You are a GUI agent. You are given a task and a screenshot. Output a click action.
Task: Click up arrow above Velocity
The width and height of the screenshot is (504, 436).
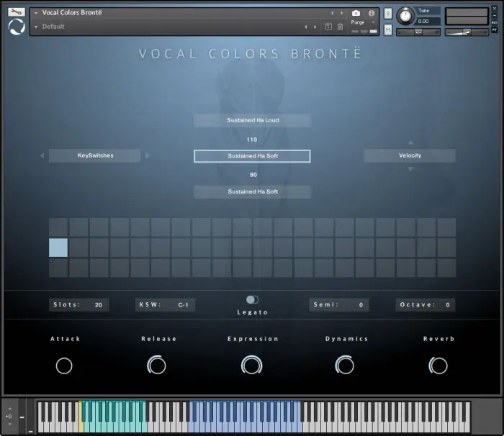point(410,142)
